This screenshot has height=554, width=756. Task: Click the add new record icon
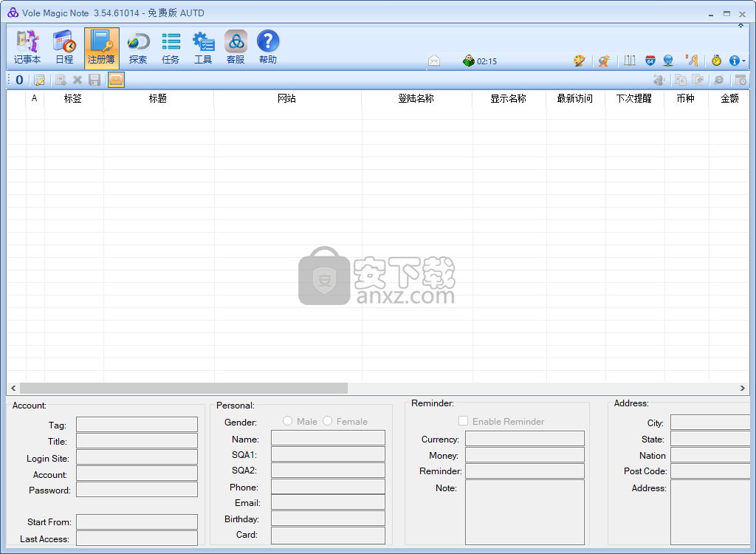[x=61, y=80]
